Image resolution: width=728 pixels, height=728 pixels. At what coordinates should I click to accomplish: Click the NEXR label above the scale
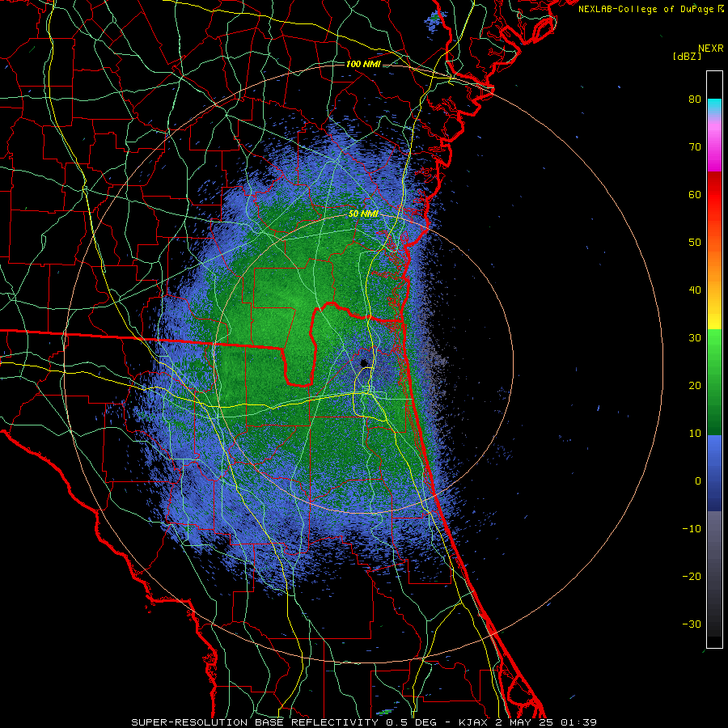pos(710,49)
